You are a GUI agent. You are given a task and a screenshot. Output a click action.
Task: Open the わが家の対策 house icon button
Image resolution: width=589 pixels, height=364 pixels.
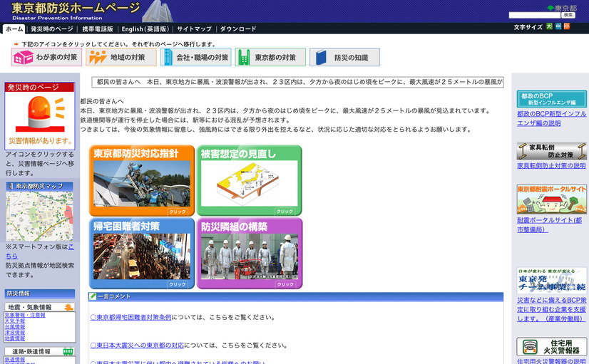(46, 57)
